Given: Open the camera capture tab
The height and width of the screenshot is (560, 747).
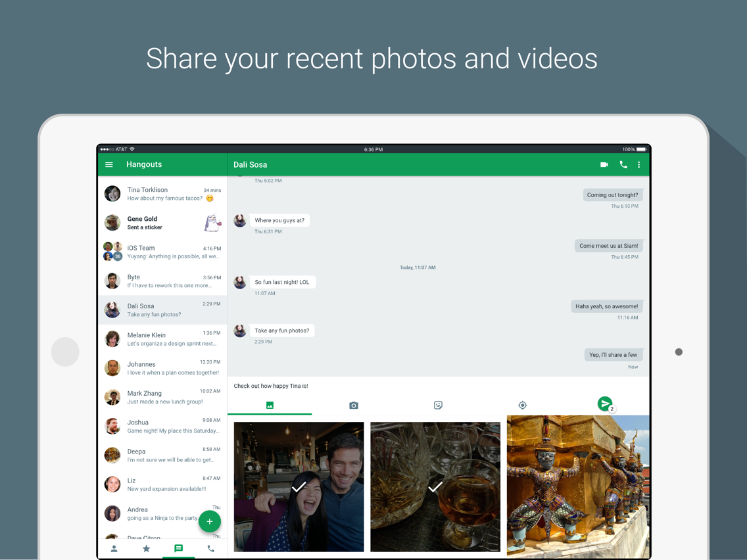Looking at the screenshot, I should [x=354, y=406].
